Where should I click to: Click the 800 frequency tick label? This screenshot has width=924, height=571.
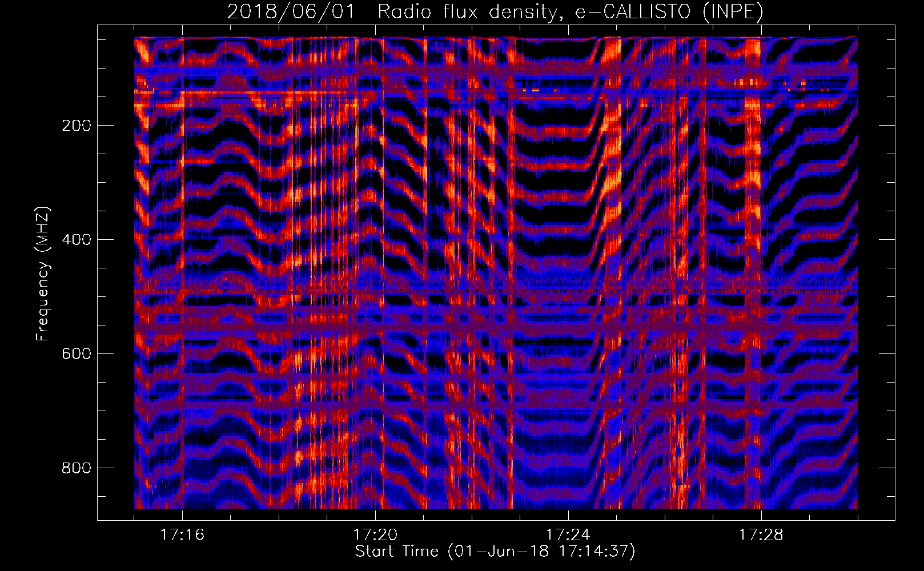77,468
